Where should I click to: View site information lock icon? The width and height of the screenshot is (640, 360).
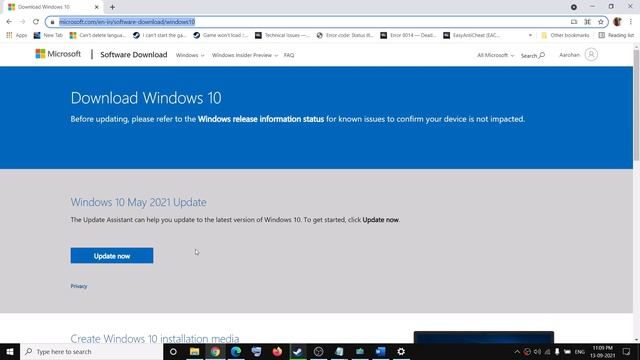click(x=52, y=22)
